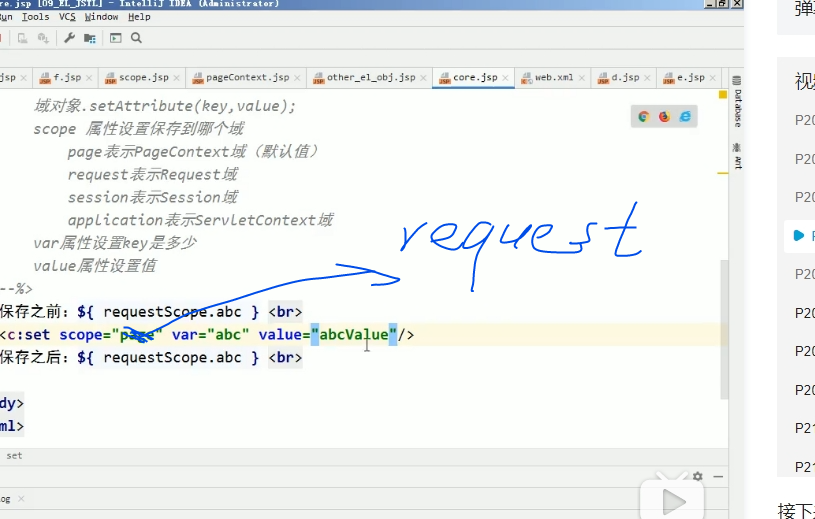
Task: Click the Search Everywhere magnifier icon
Action: [136, 38]
